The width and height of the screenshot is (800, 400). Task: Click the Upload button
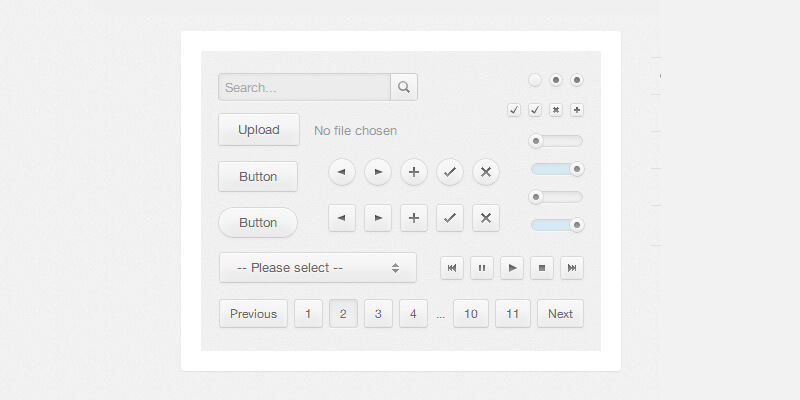[x=258, y=129]
